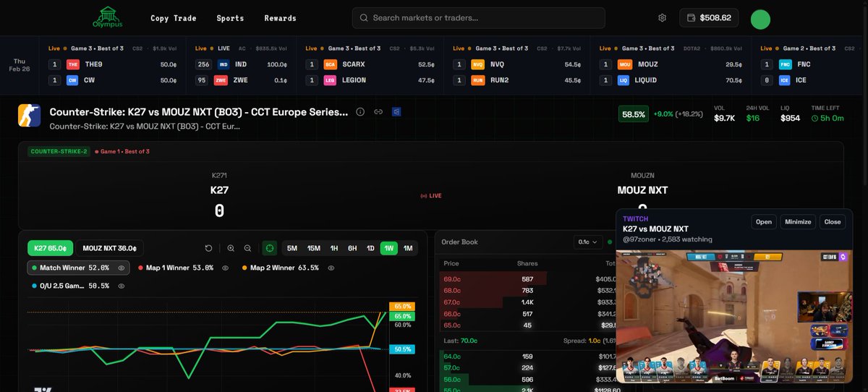
Task: Click the CW team badge in ticker
Action: [x=72, y=80]
